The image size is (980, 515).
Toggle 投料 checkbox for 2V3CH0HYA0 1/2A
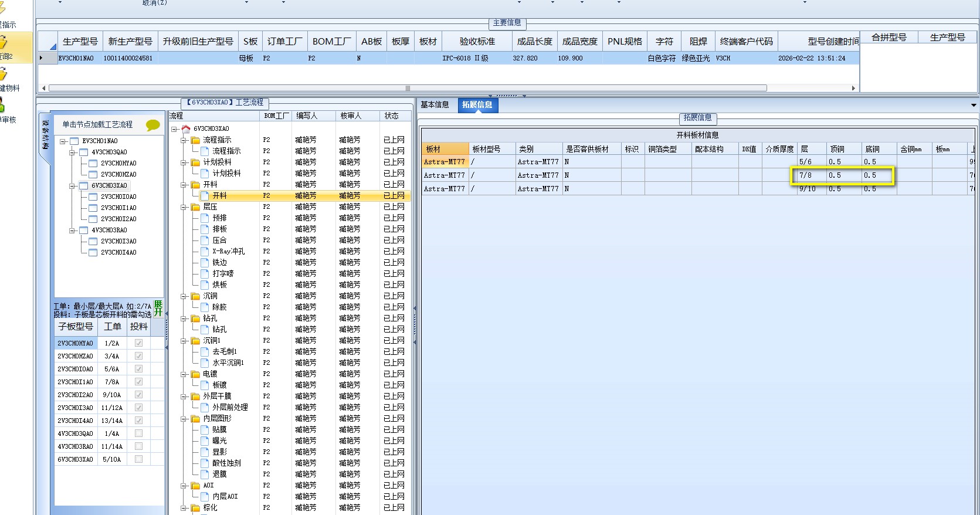coord(138,343)
